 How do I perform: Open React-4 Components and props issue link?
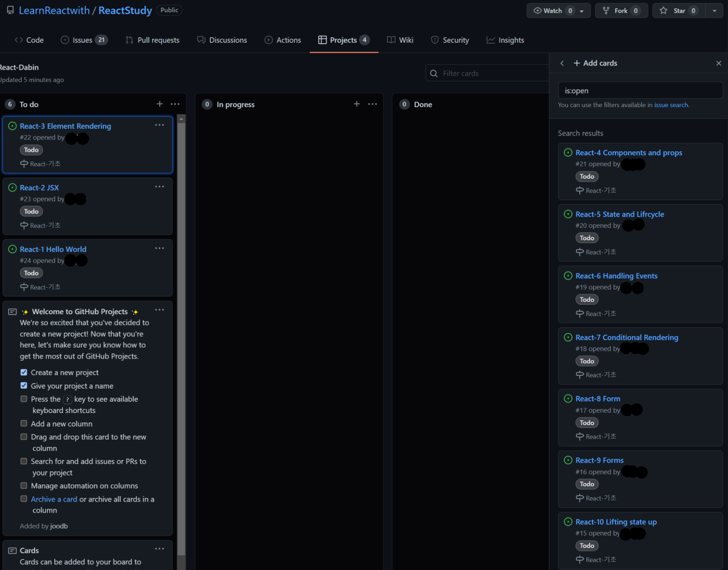(628, 153)
